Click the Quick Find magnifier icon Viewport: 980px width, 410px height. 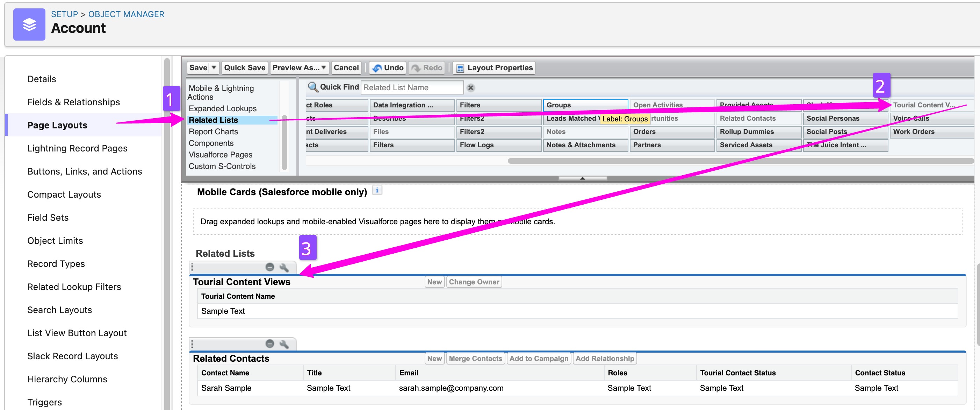312,87
